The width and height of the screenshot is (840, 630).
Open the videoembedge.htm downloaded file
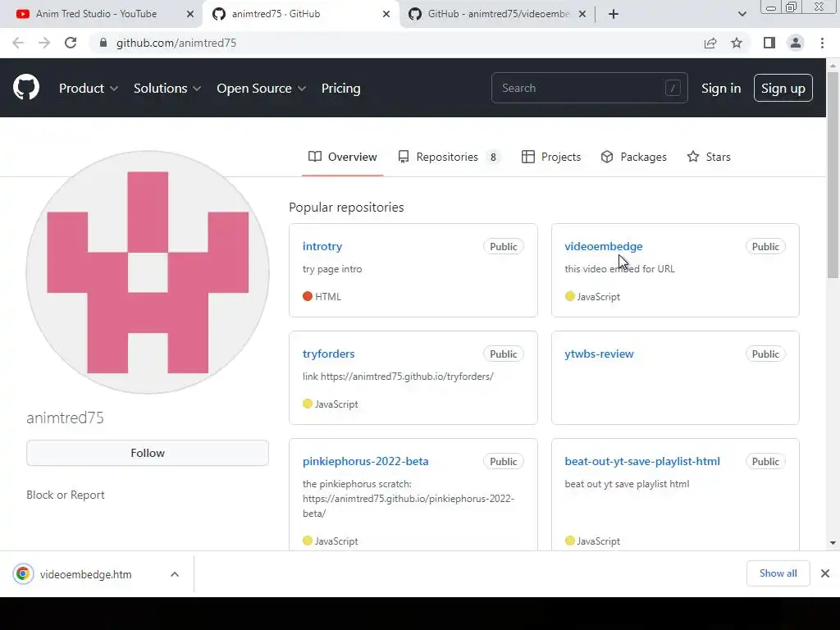[x=85, y=574]
